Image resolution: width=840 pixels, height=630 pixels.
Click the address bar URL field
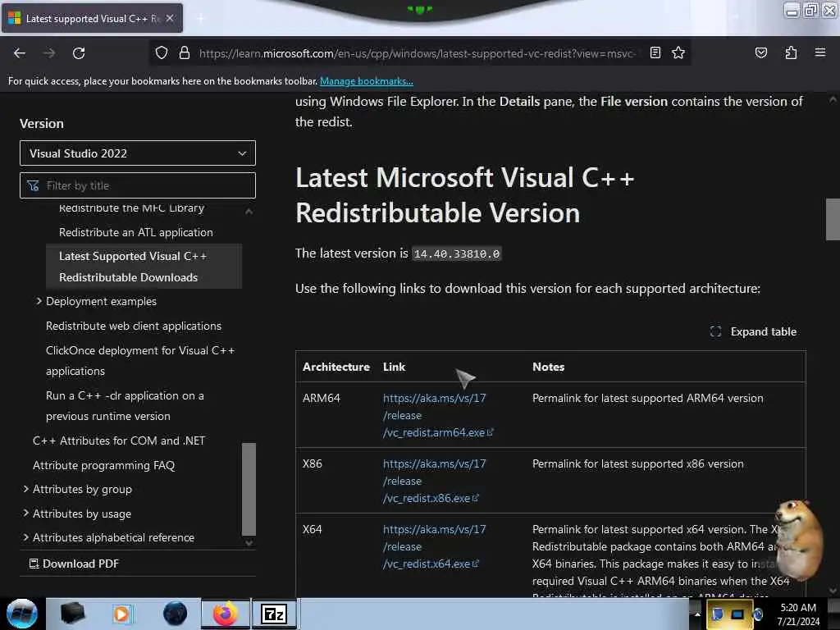(418, 53)
